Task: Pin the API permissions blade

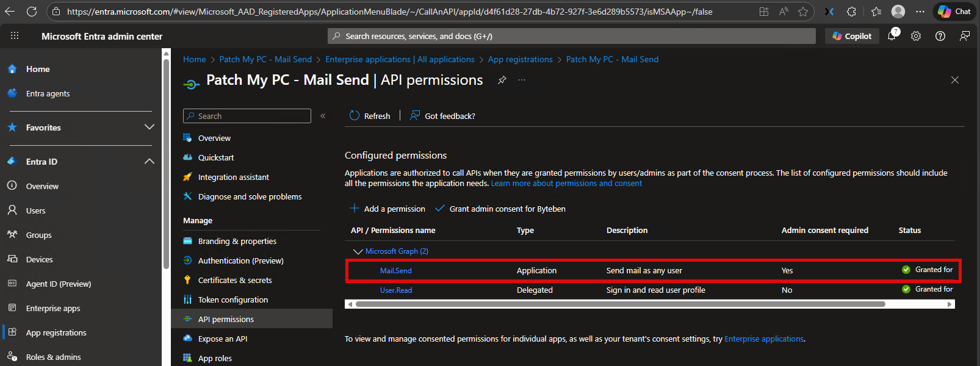Action: [502, 80]
